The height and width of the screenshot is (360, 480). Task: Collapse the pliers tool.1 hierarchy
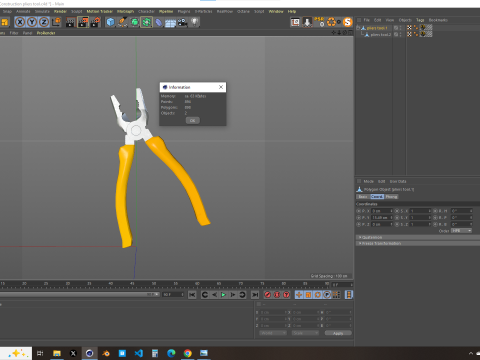[358, 28]
